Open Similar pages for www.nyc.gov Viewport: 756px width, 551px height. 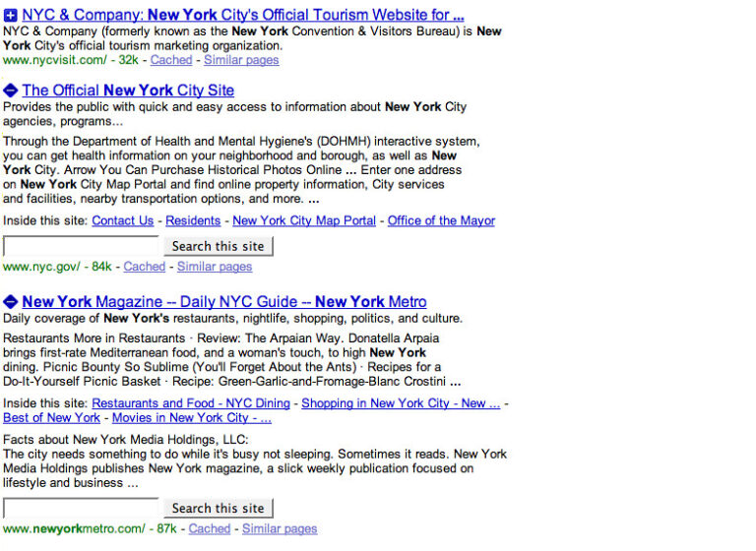click(215, 267)
